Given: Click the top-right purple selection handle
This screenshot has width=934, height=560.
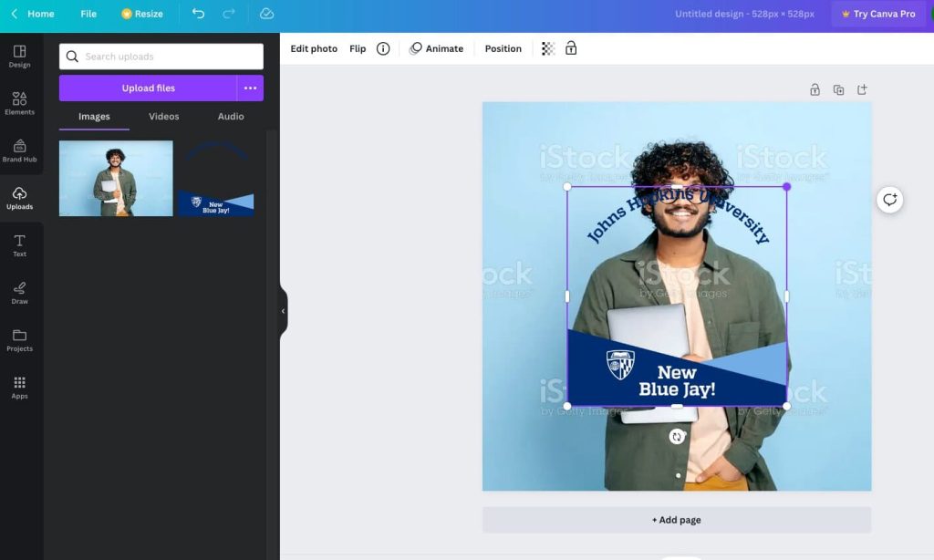Looking at the screenshot, I should coord(786,186).
